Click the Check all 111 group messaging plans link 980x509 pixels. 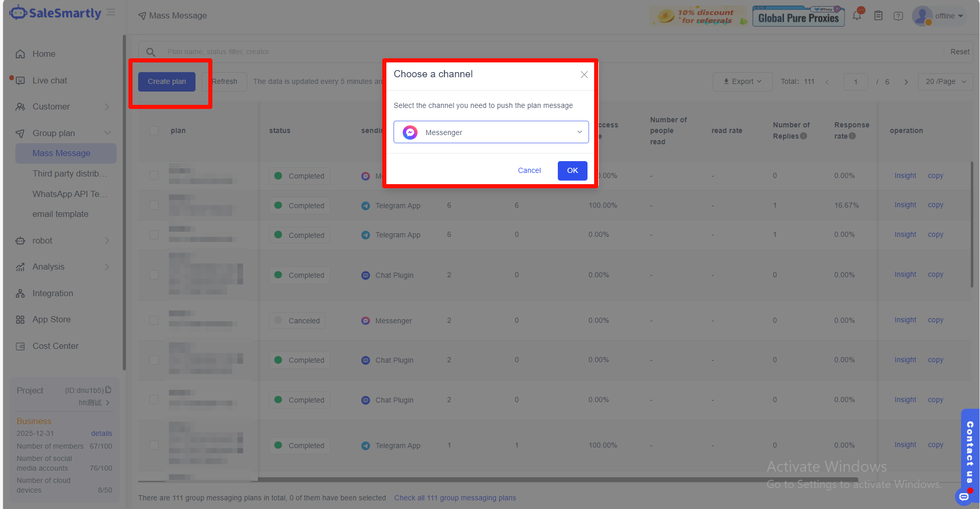click(455, 497)
